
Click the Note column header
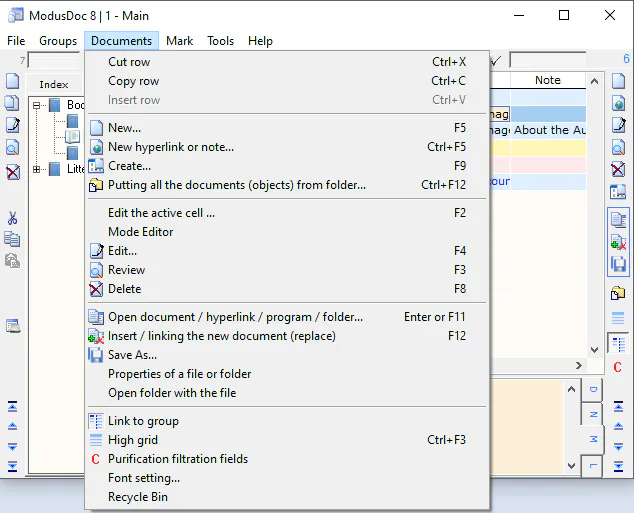548,80
